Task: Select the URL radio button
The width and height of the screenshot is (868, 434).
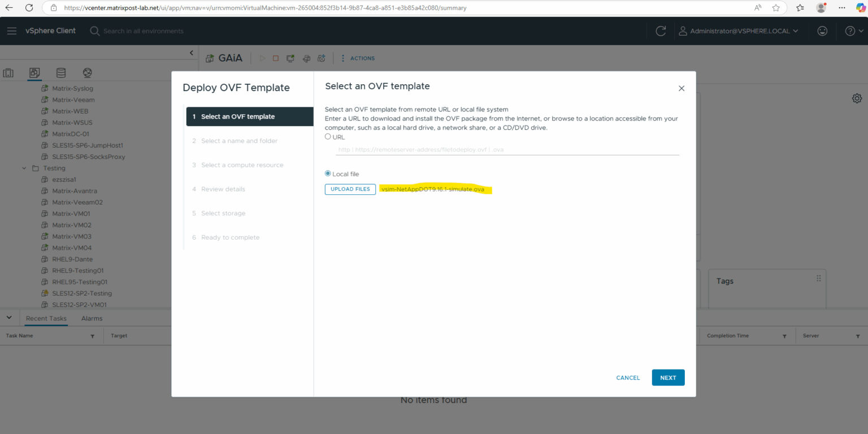Action: [328, 137]
